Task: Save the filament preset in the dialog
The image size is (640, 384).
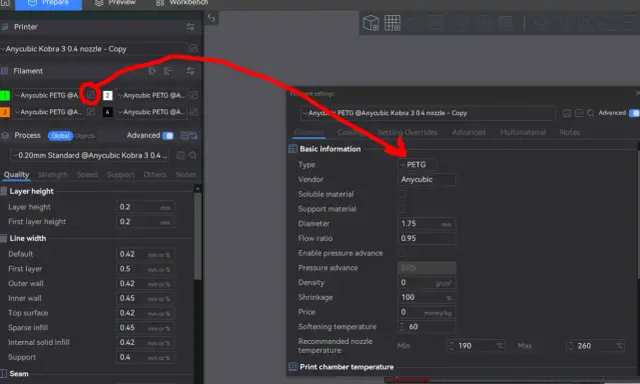Action: pyautogui.click(x=567, y=113)
